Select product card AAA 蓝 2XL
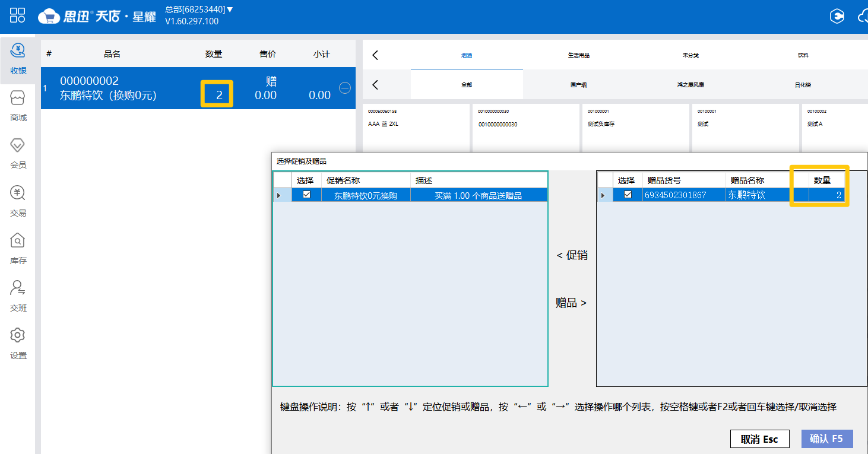Viewport: 868px width, 454px height. 417,128
